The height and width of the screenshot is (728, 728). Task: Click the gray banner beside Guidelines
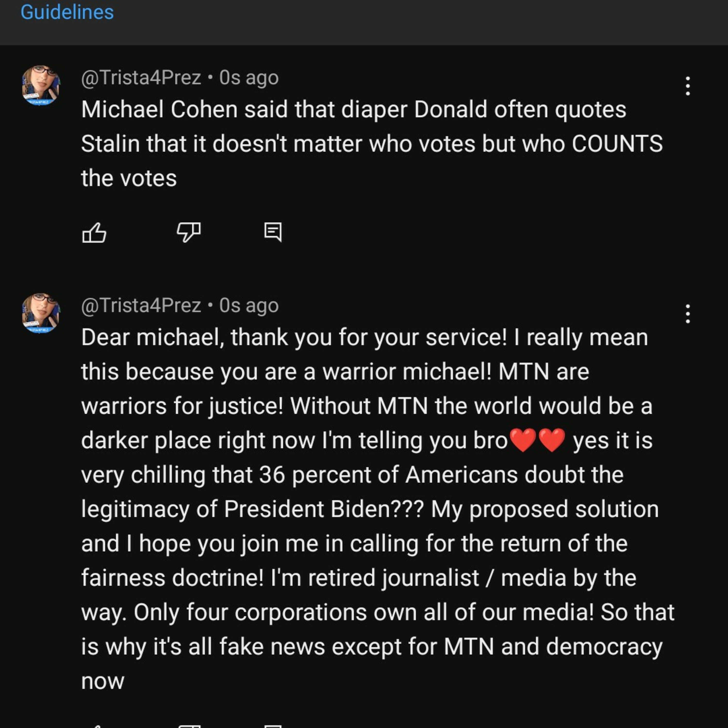tap(414, 23)
